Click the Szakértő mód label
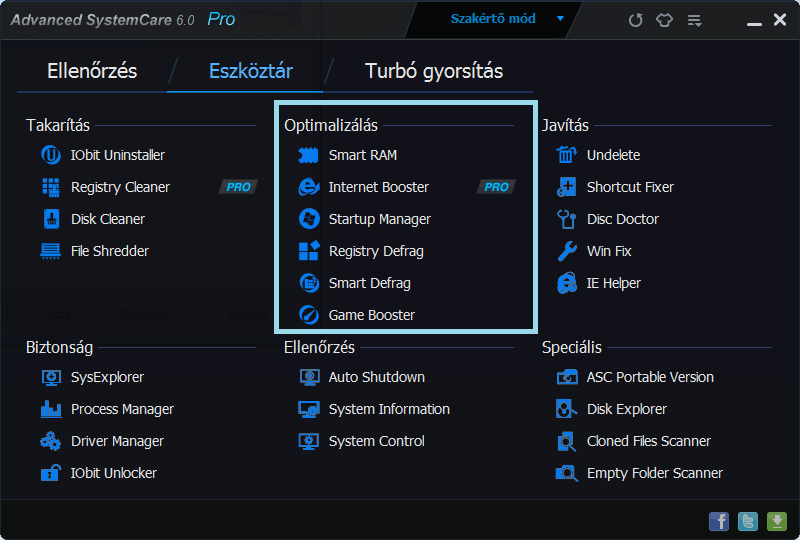The width and height of the screenshot is (800, 540). (493, 19)
